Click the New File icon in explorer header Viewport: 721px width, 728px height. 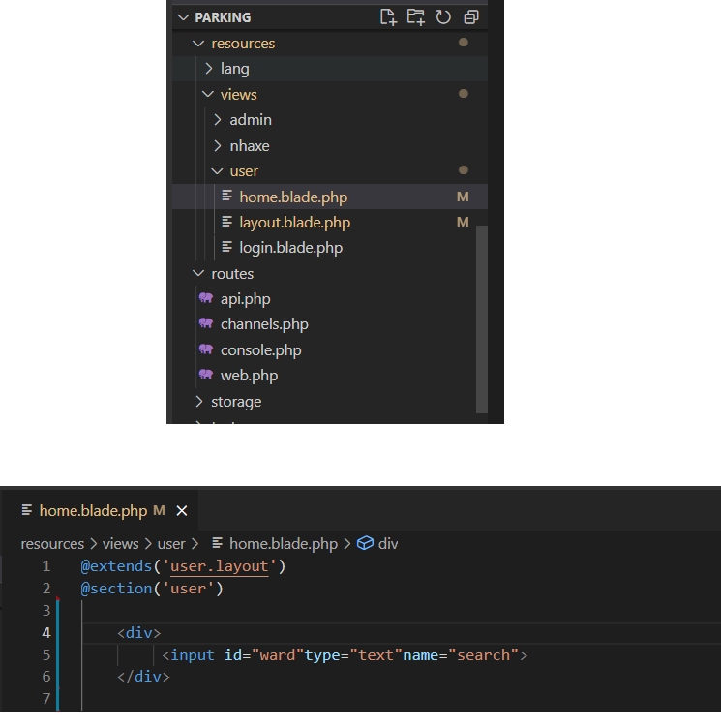(x=388, y=17)
